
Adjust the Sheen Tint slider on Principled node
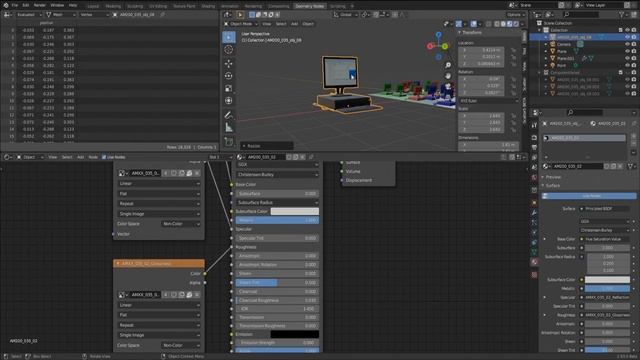point(277,282)
